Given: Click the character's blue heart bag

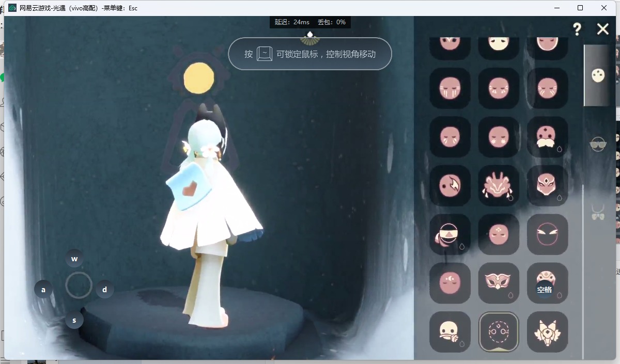Looking at the screenshot, I should click(190, 187).
